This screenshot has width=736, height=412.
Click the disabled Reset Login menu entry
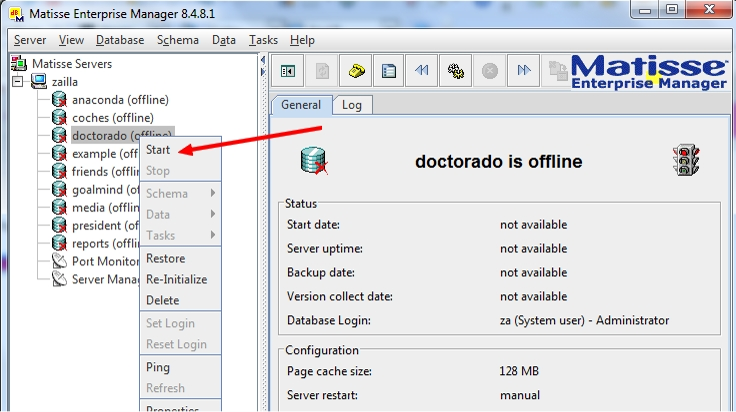181,344
